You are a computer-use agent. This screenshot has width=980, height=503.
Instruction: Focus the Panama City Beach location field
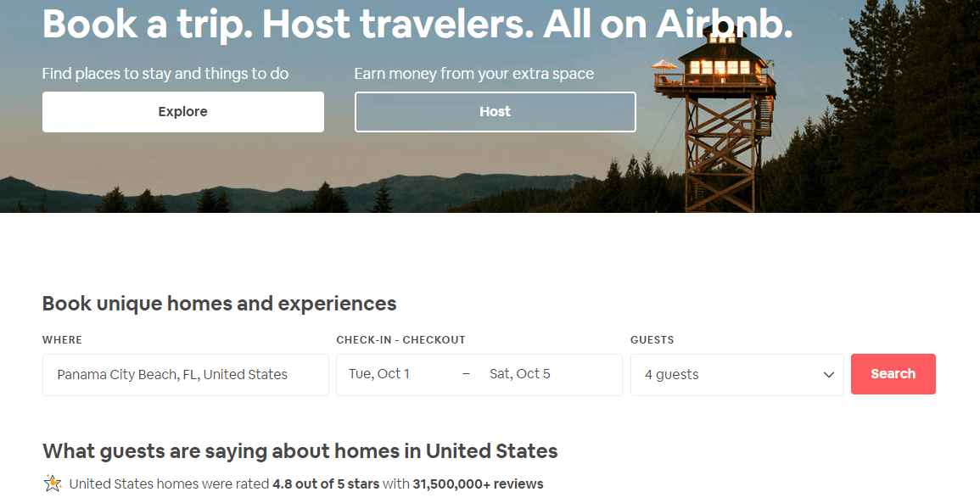click(186, 375)
